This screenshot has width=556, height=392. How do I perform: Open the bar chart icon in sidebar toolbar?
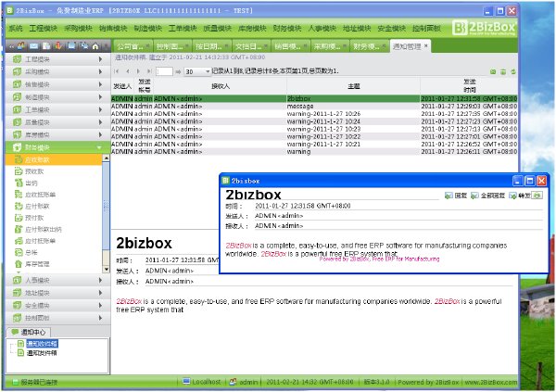[x=58, y=46]
